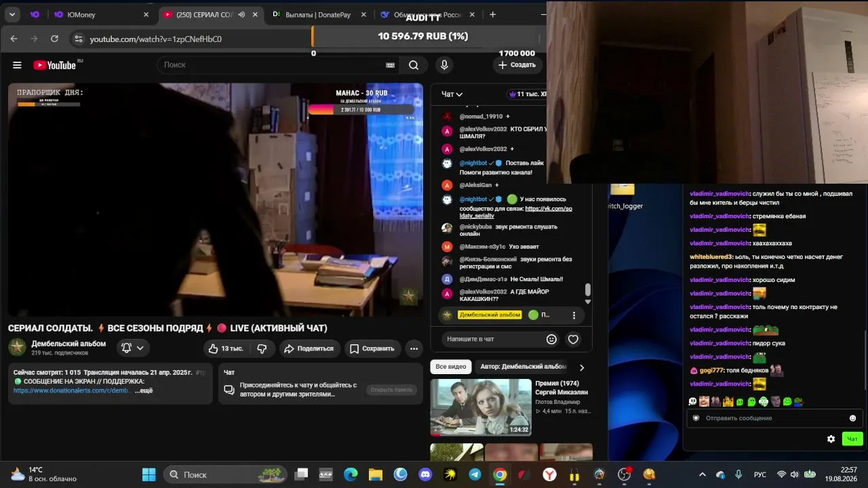Show more filter chips with right arrow
The image size is (868, 488).
tap(581, 367)
